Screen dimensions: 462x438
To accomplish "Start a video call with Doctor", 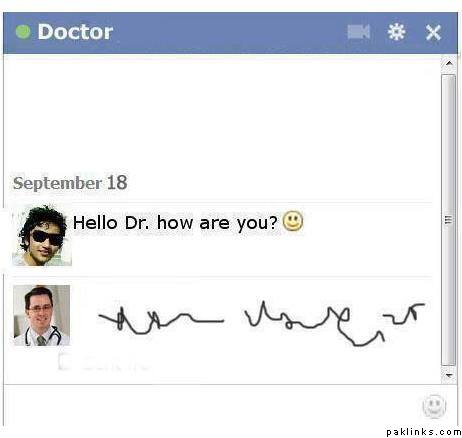I will click(358, 32).
